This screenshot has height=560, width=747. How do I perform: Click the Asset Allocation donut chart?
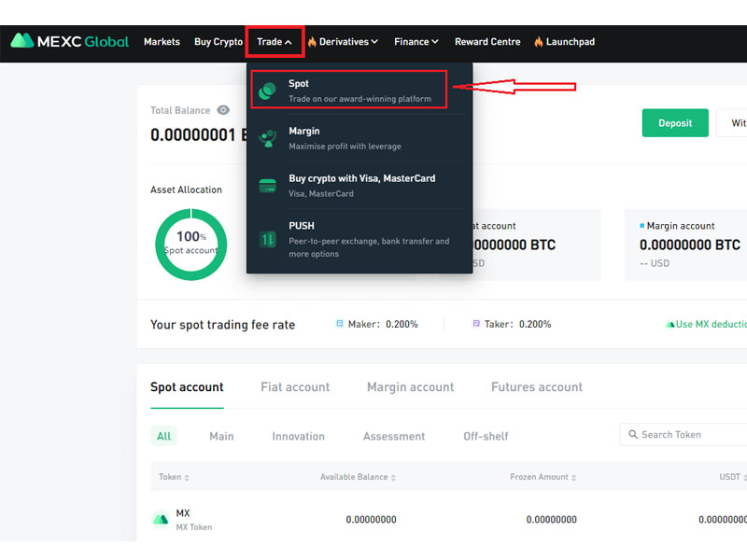(x=191, y=245)
